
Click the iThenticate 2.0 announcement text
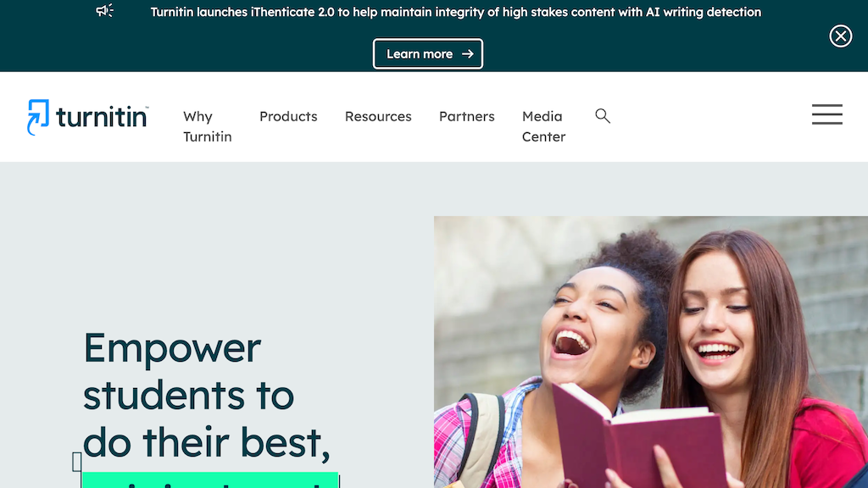tap(455, 12)
